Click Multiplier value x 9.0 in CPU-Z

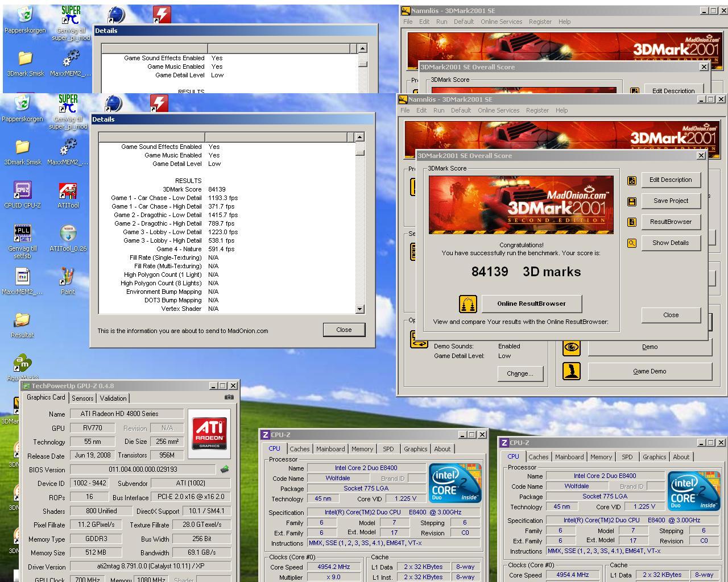(333, 577)
